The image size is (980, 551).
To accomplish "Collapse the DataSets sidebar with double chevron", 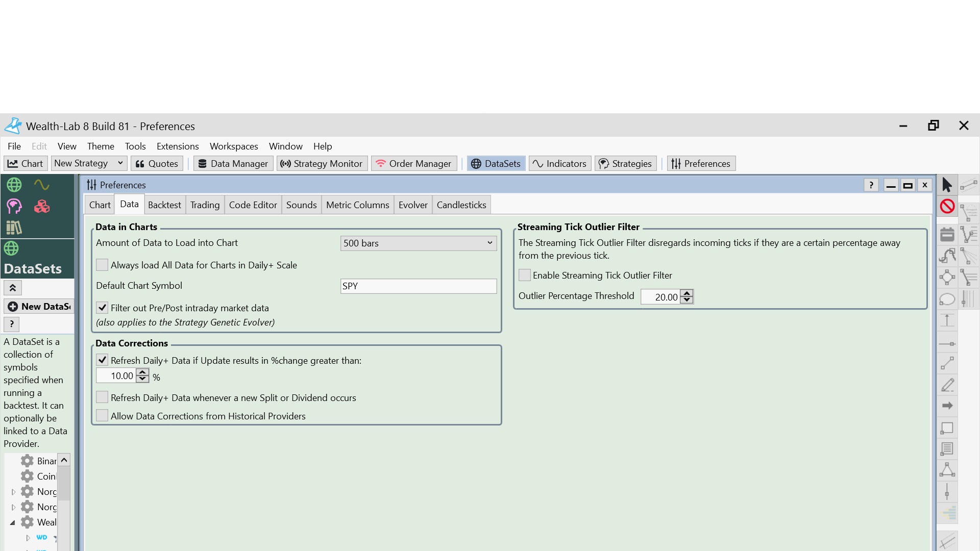I will pyautogui.click(x=13, y=288).
